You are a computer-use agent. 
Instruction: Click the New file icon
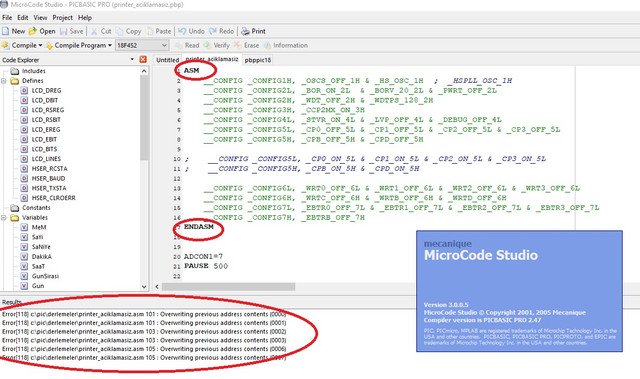point(5,31)
